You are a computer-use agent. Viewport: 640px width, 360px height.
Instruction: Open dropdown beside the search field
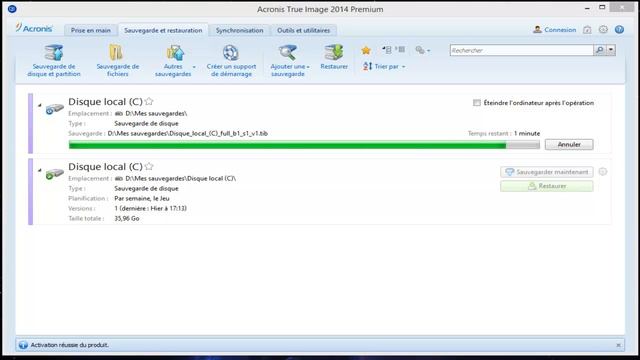coord(611,50)
